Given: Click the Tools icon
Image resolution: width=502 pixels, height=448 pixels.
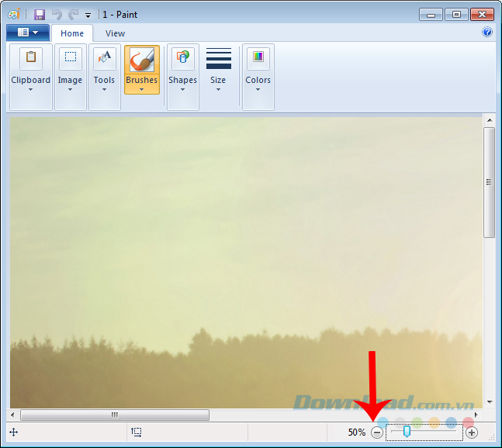Looking at the screenshot, I should pos(105,58).
